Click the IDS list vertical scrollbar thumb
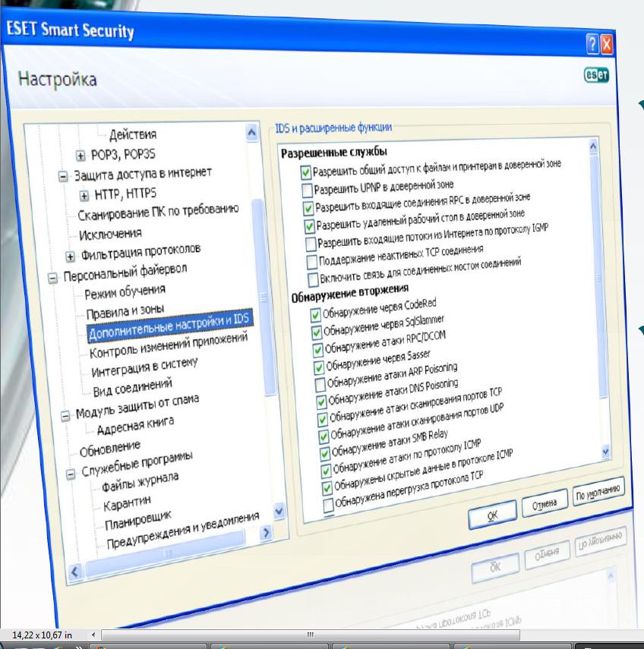Screen dimensions: 644x649 pyautogui.click(x=598, y=277)
